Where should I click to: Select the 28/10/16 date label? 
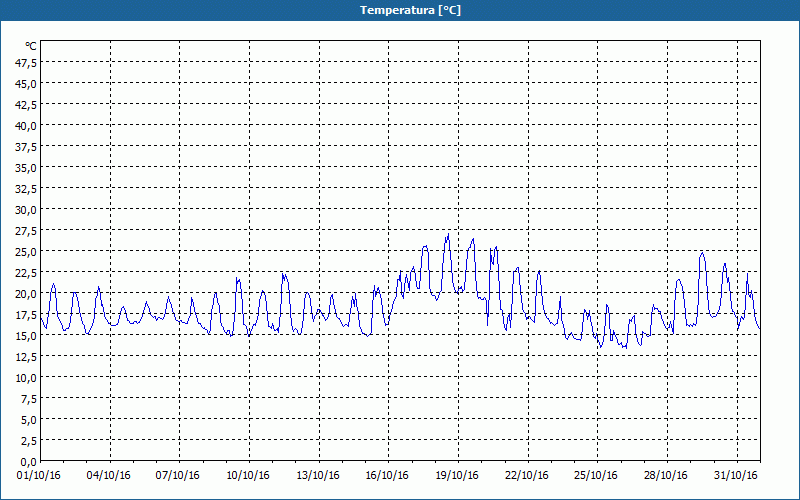(x=666, y=476)
